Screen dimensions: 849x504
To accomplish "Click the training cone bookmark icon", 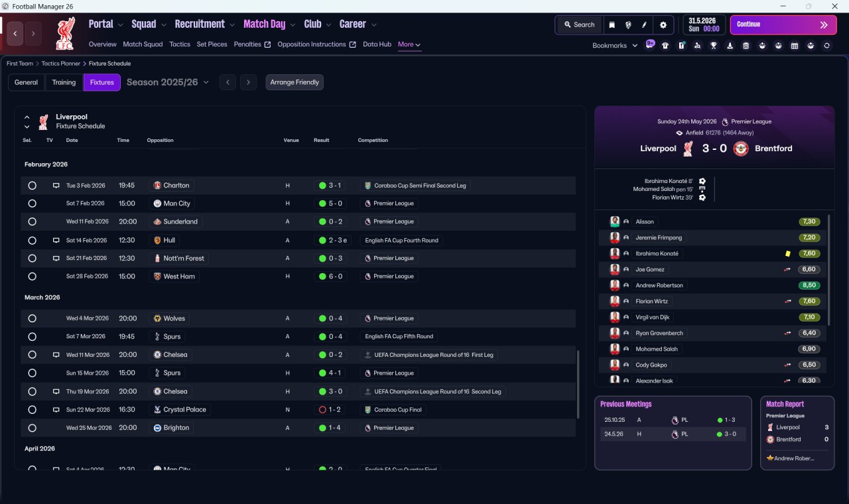I will 730,46.
